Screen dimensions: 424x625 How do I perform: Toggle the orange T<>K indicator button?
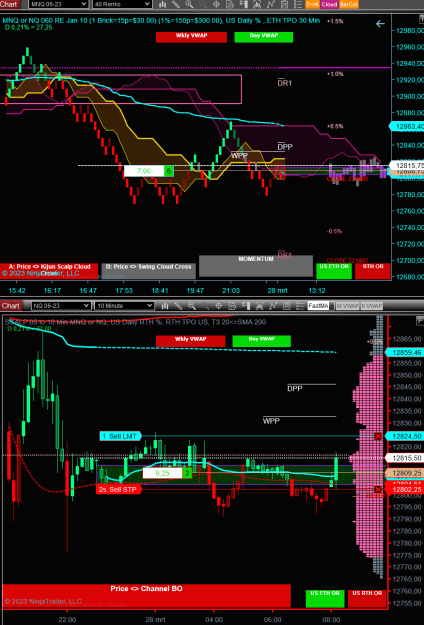(312, 4)
